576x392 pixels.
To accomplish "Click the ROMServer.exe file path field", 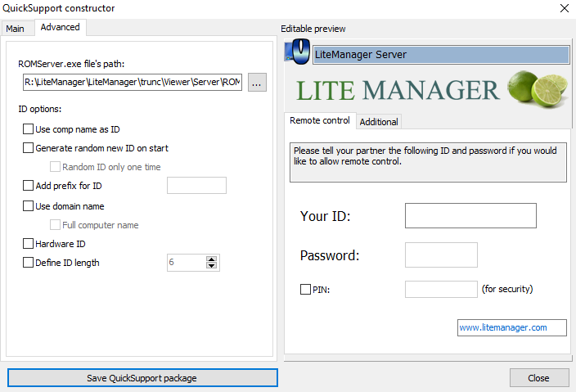I will click(133, 82).
